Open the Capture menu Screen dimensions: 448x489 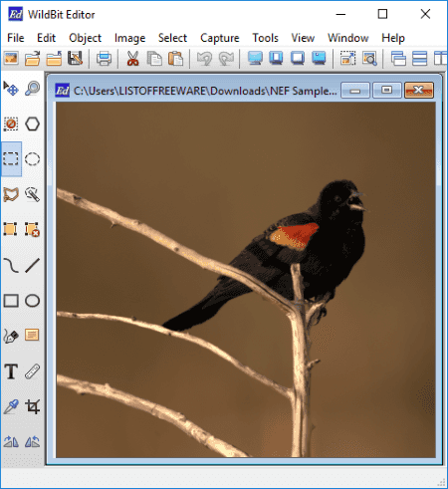pos(220,38)
